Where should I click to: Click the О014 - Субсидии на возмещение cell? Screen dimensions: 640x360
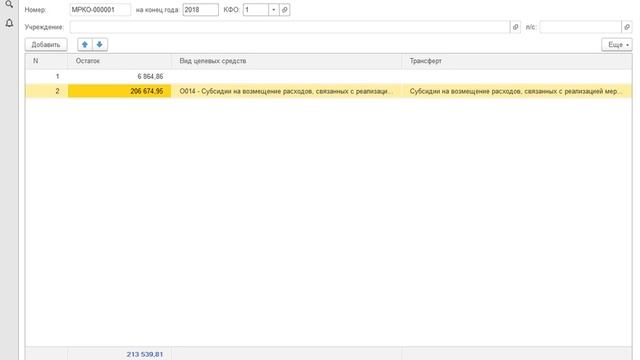click(x=287, y=91)
